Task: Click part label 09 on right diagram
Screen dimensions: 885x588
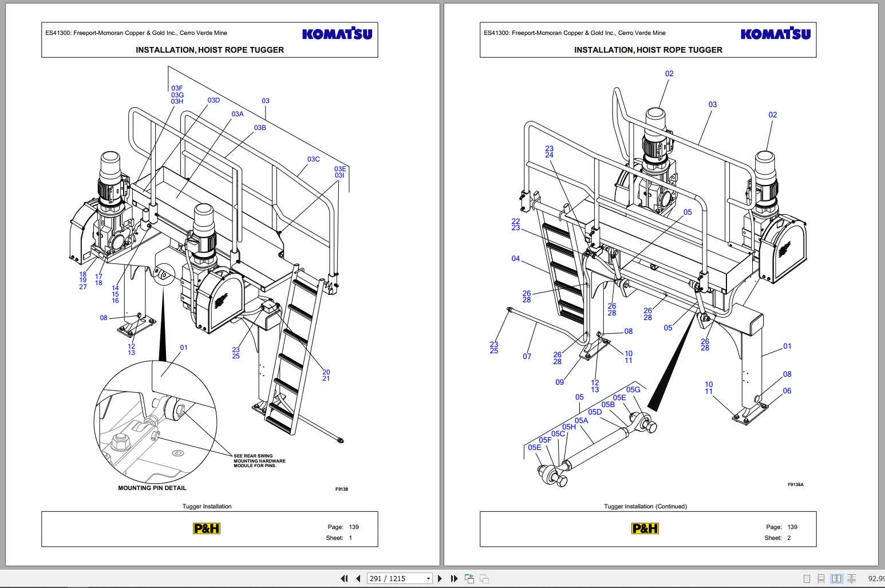Action: [x=560, y=382]
